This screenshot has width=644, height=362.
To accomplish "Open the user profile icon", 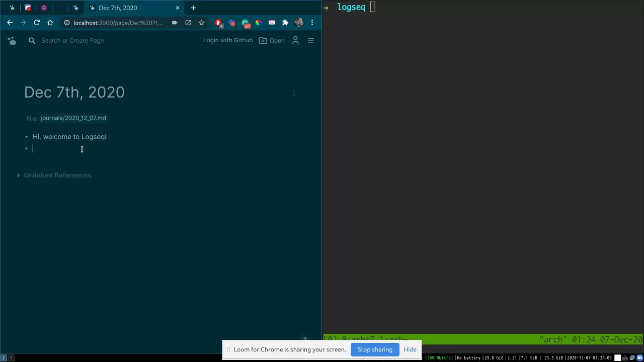I will (295, 40).
